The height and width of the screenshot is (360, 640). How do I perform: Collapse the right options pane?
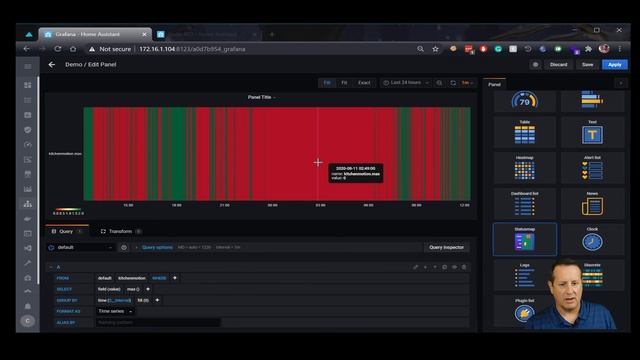pyautogui.click(x=621, y=83)
